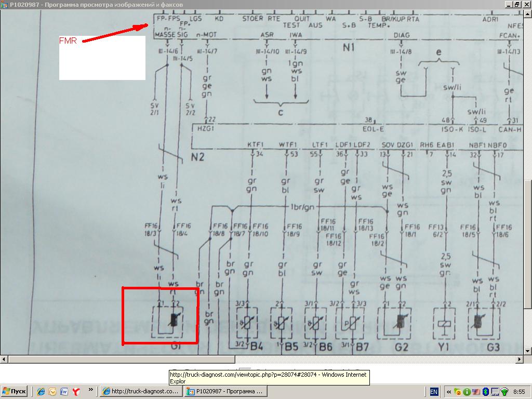Image resolution: width=532 pixels, height=399 pixels.
Task: Restore down the P1020987 image viewer window
Action: pyautogui.click(x=517, y=5)
